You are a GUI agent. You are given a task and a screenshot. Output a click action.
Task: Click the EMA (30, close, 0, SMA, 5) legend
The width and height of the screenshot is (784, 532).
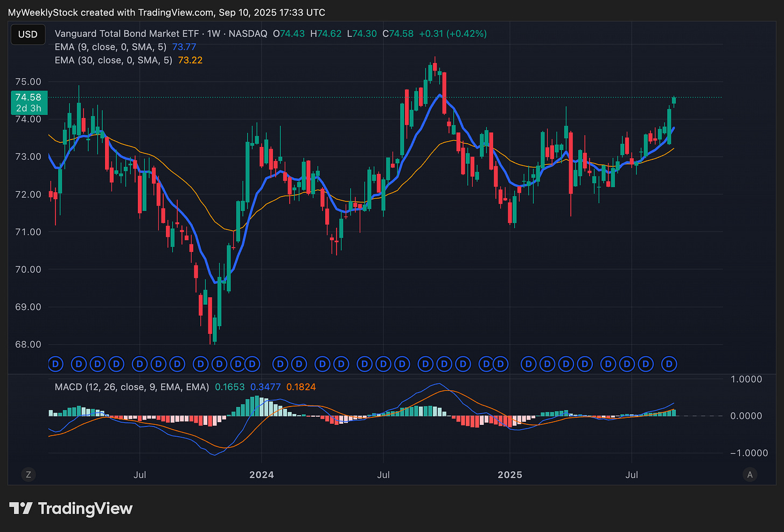(x=114, y=60)
